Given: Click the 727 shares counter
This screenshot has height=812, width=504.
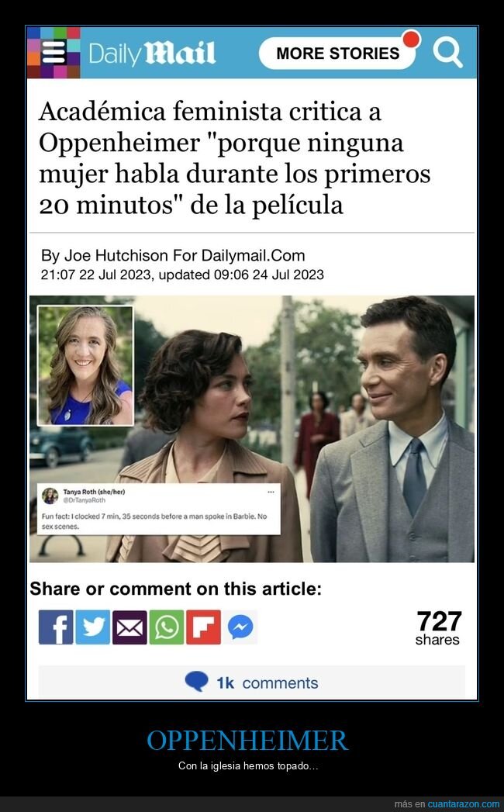Looking at the screenshot, I should point(438,627).
